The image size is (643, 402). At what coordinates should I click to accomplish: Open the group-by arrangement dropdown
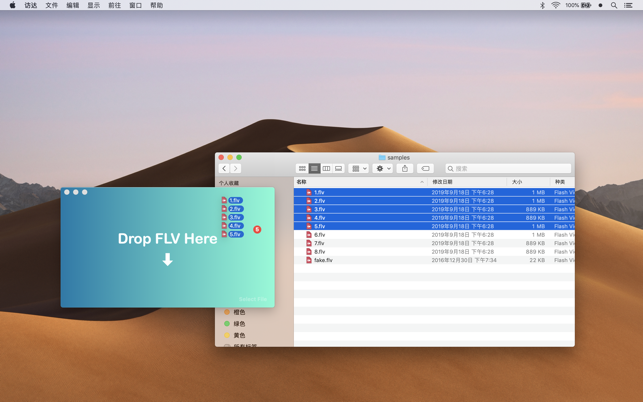359,169
